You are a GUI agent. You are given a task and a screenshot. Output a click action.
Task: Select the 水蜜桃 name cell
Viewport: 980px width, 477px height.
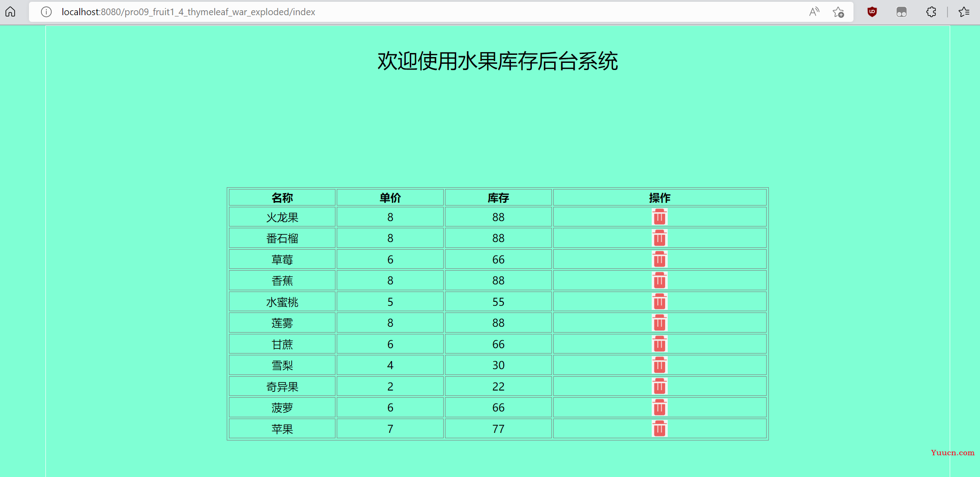pyautogui.click(x=282, y=302)
